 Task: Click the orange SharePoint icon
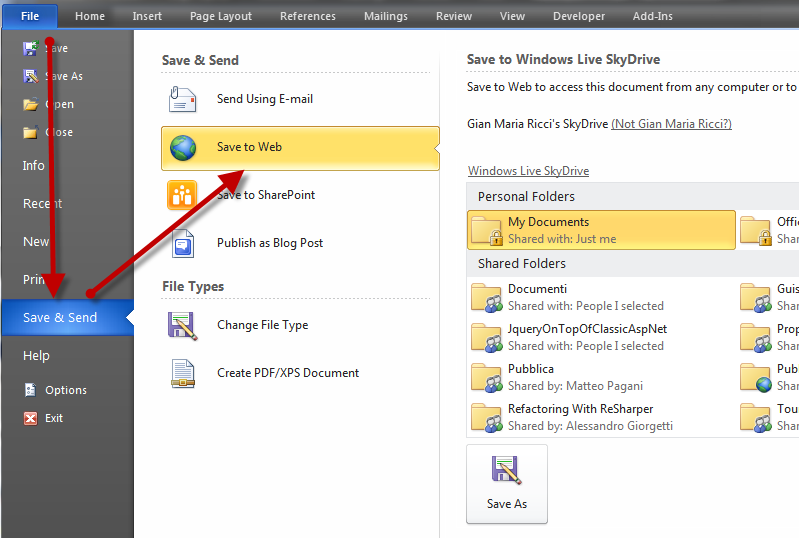[182, 195]
